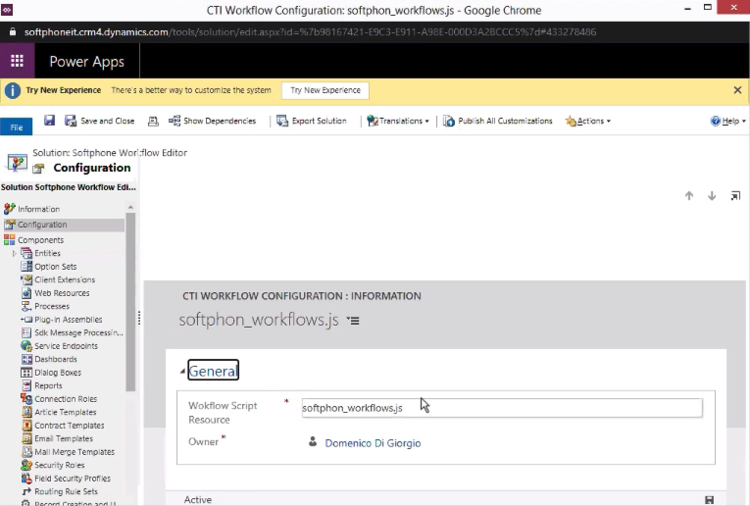
Task: Click Show Dependencies
Action: (212, 121)
